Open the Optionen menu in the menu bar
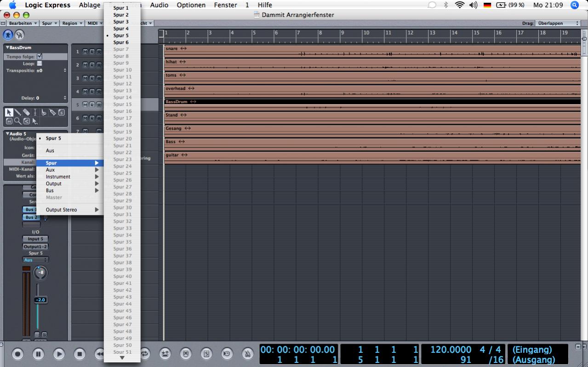 (x=191, y=5)
